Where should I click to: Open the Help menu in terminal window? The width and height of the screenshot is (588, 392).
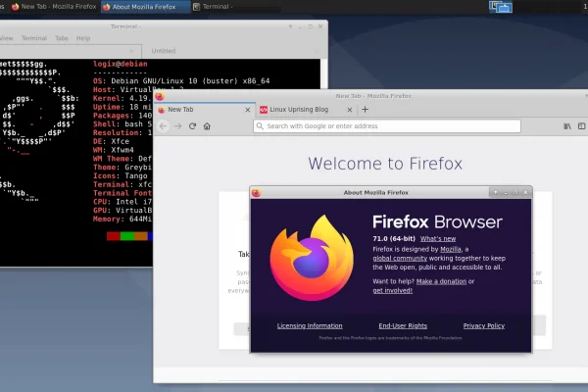point(83,38)
